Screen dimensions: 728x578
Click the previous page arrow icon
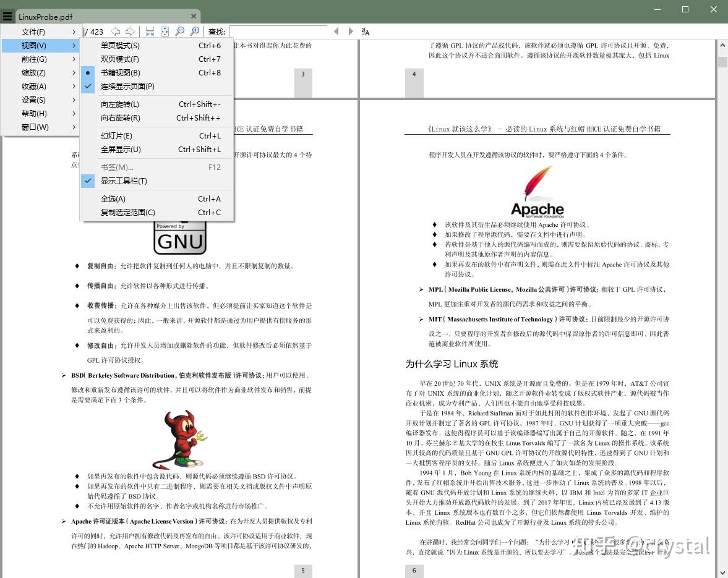point(116,32)
